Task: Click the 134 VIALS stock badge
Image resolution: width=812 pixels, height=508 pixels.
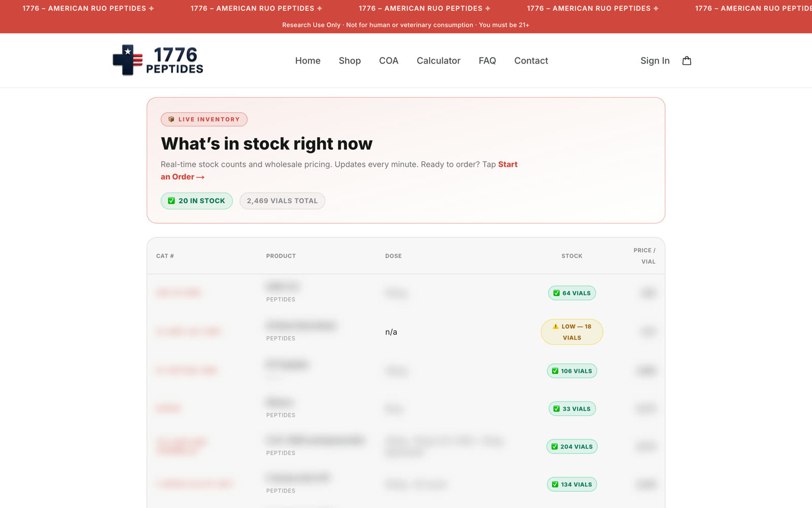Action: click(x=572, y=484)
